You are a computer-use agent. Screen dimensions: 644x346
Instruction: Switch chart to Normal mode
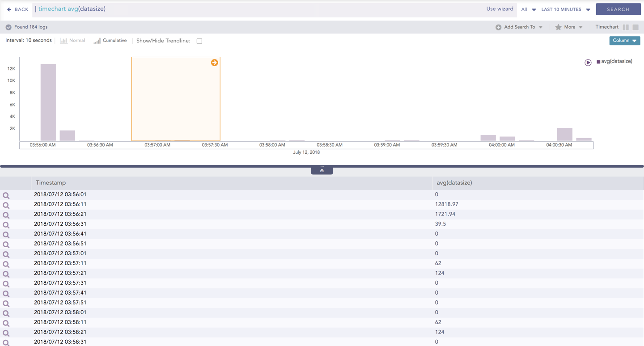72,41
